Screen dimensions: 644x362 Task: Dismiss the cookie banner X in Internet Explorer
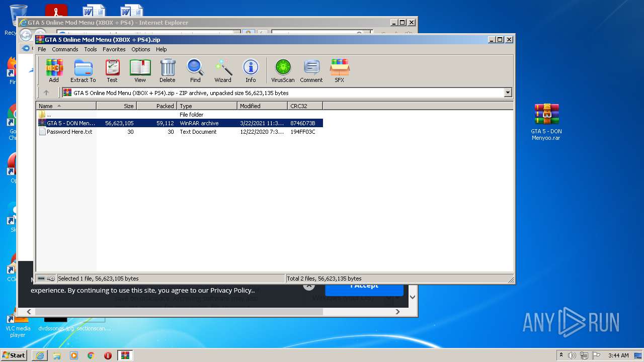coord(309,286)
